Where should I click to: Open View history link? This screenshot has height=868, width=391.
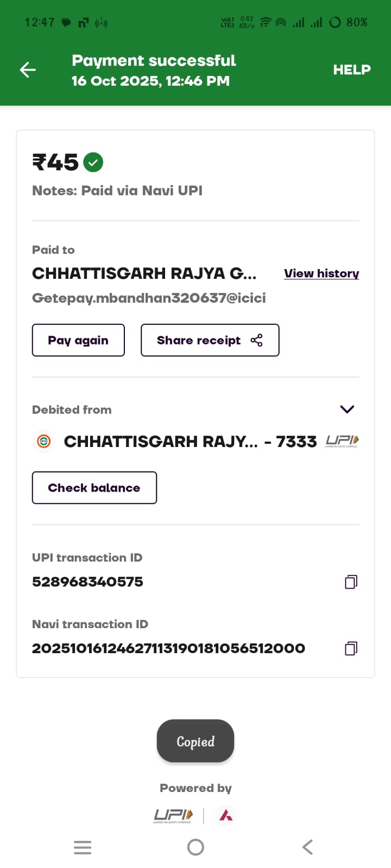pyautogui.click(x=321, y=273)
